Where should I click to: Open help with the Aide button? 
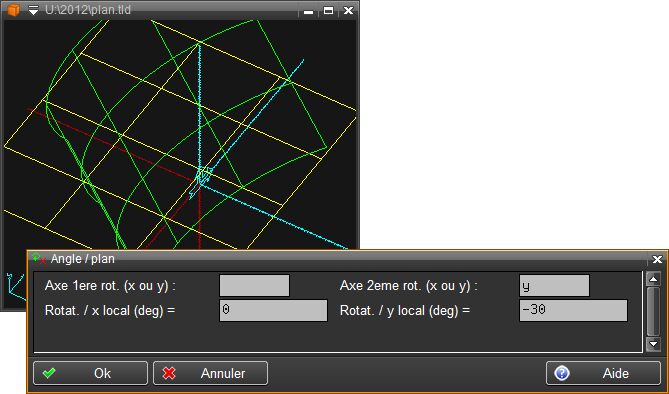point(603,373)
